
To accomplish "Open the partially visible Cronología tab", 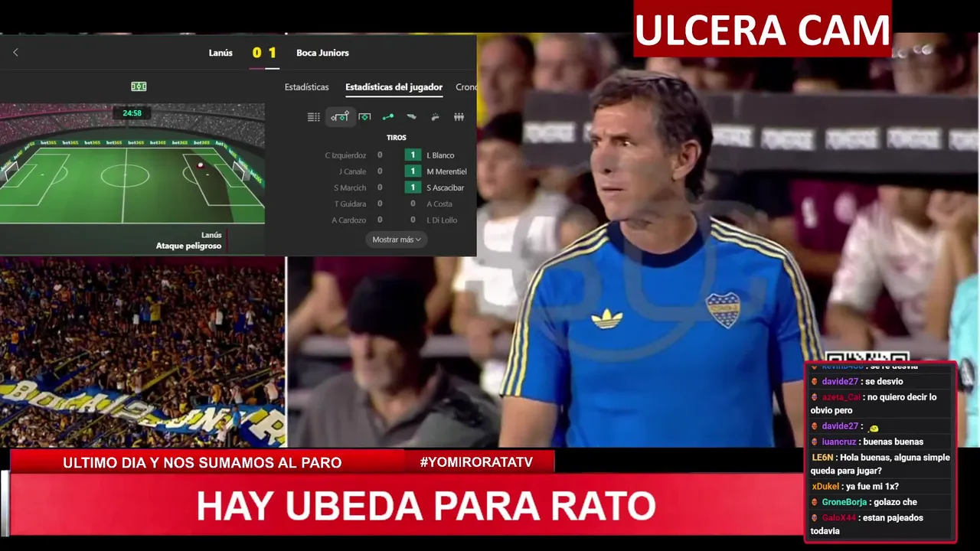I will [x=466, y=87].
